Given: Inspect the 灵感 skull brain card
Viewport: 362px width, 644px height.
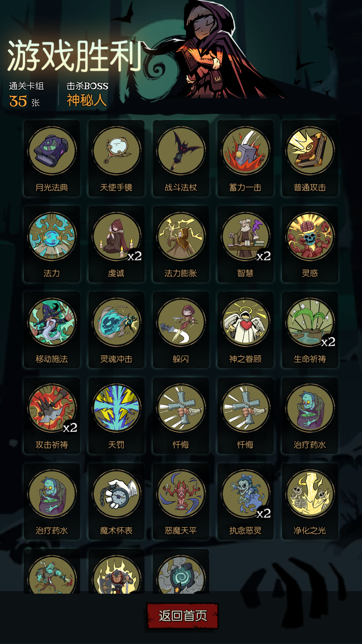Looking at the screenshot, I should (x=310, y=244).
